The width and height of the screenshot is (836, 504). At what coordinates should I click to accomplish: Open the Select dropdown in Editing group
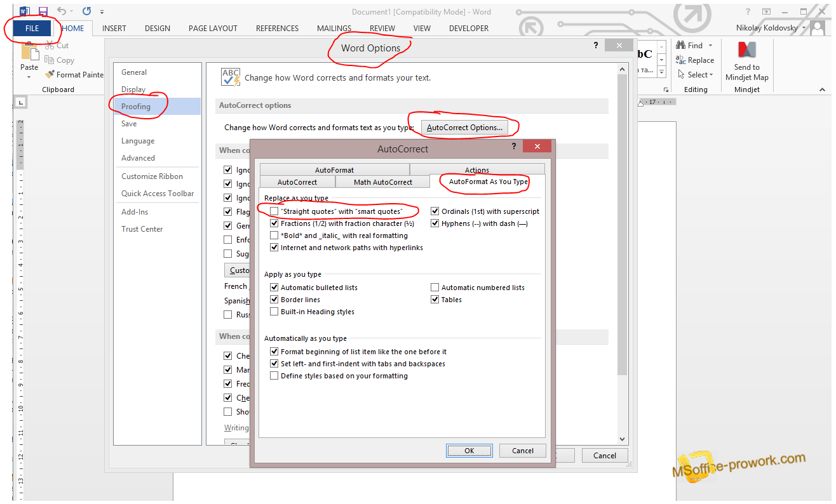tap(711, 75)
